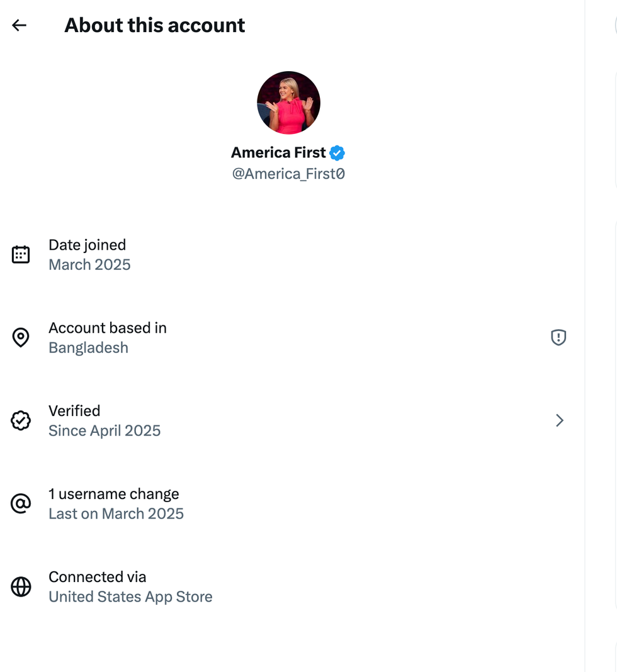The image size is (617, 672).
Task: Open the America First display name
Action: point(278,153)
